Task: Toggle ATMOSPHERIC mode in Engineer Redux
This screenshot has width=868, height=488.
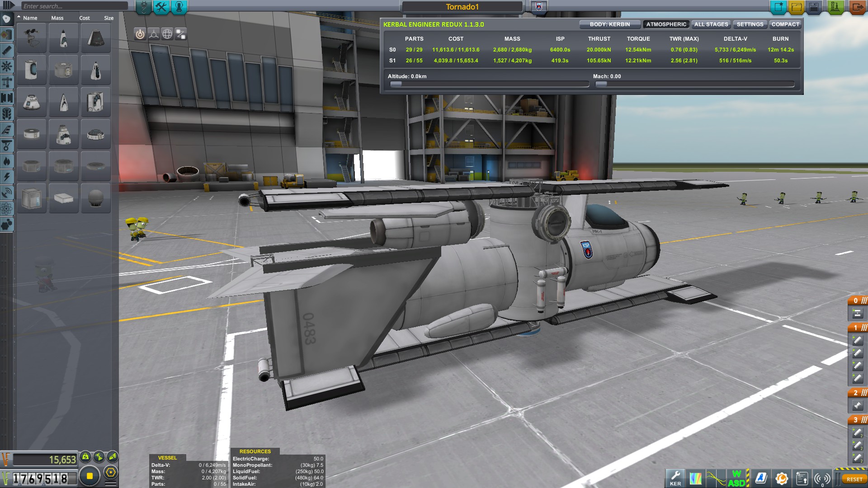Action: tap(666, 24)
